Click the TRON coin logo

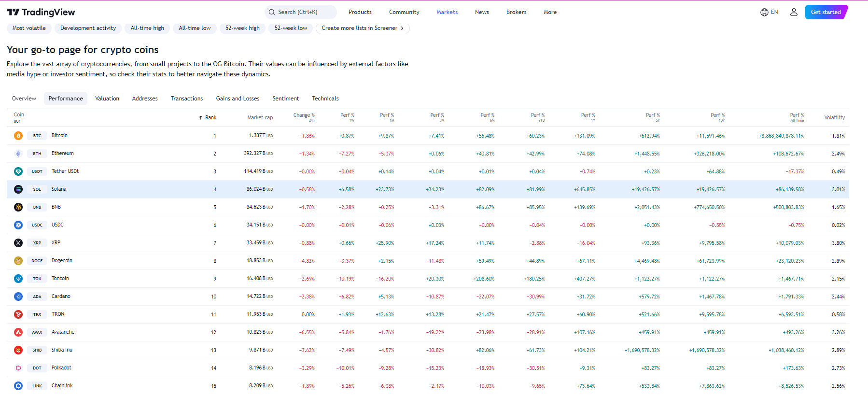18,314
